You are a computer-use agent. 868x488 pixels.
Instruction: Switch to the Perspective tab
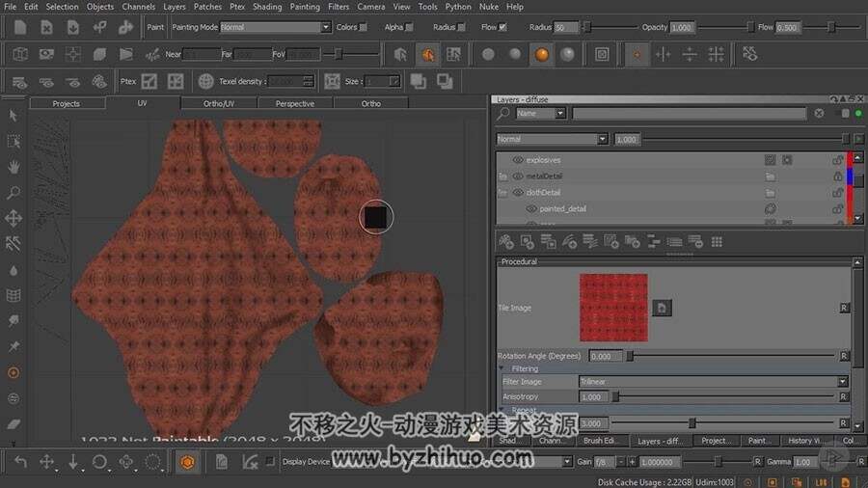click(294, 103)
